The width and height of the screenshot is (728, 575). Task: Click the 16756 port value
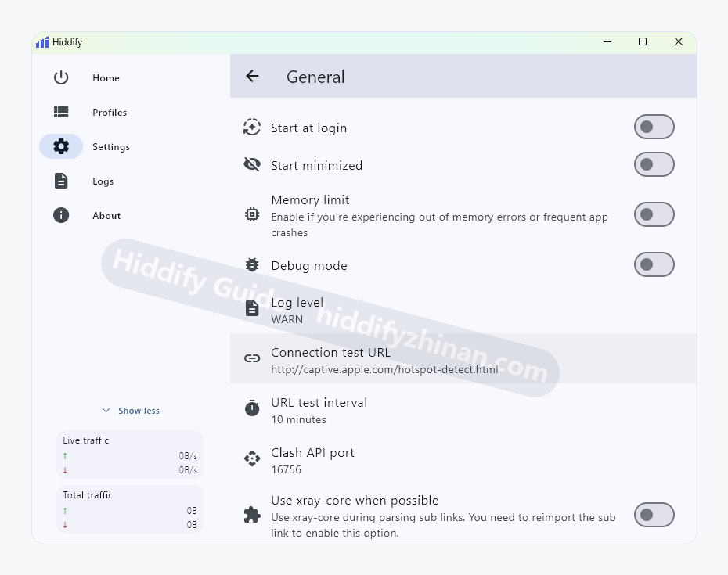(286, 469)
